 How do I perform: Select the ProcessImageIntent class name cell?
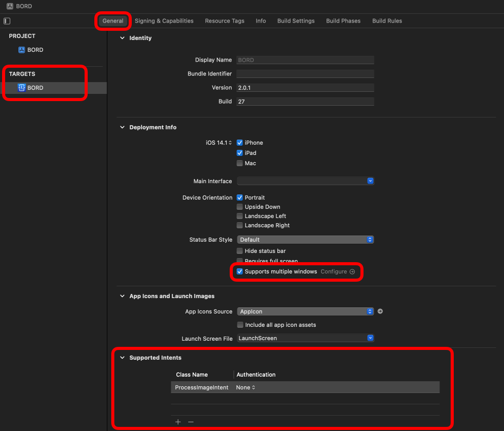[x=201, y=387]
